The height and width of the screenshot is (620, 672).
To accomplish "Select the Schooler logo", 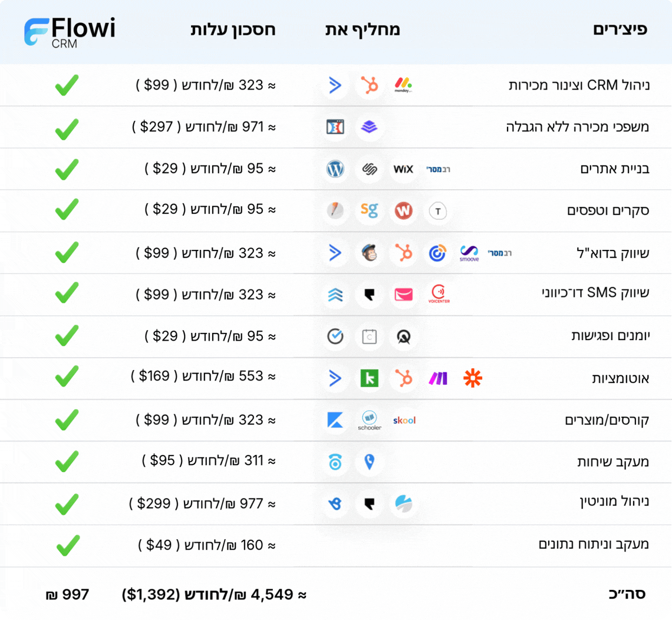I will (370, 420).
